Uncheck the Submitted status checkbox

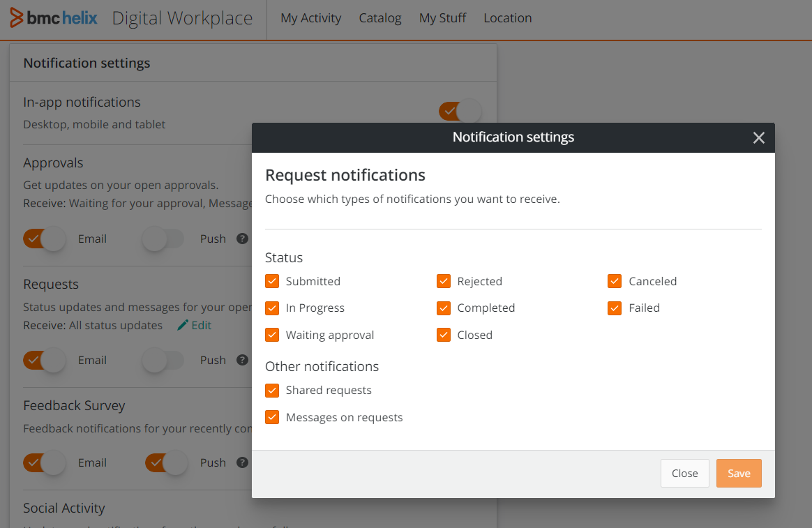coord(272,281)
